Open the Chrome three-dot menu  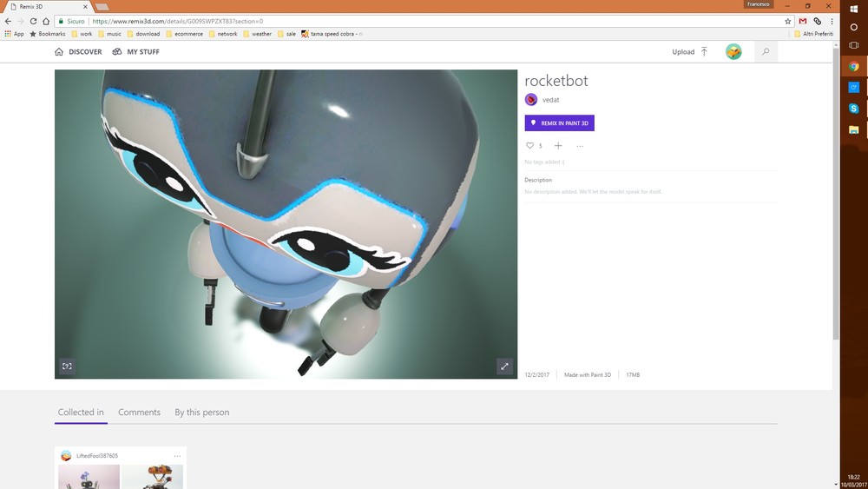[832, 21]
